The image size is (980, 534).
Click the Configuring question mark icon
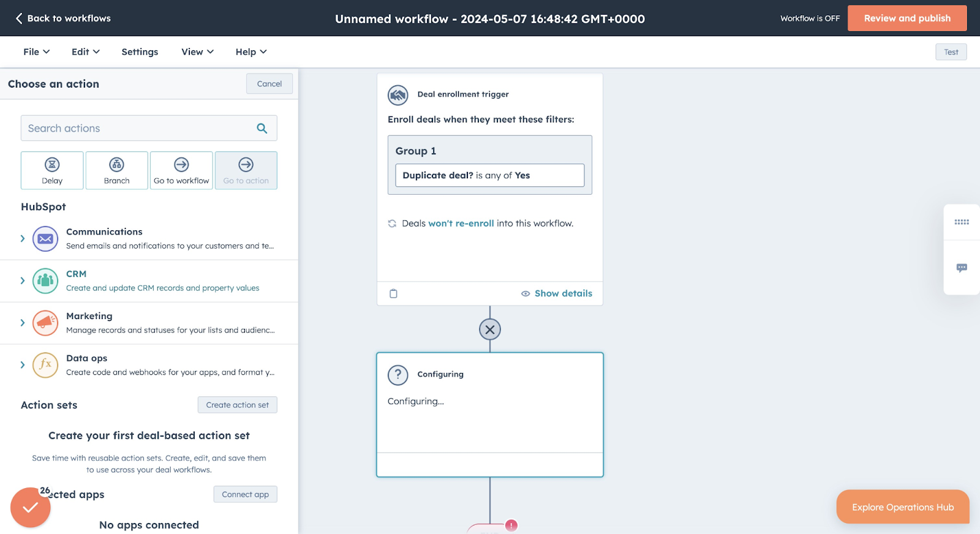point(398,375)
